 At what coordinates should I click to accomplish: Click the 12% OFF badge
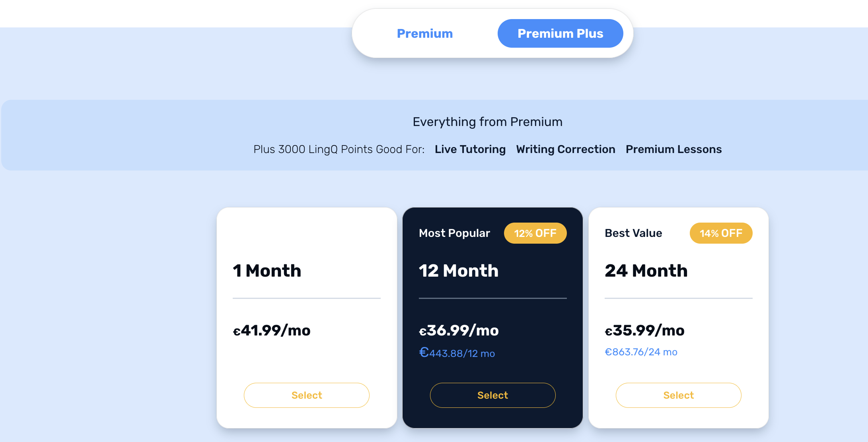point(535,233)
